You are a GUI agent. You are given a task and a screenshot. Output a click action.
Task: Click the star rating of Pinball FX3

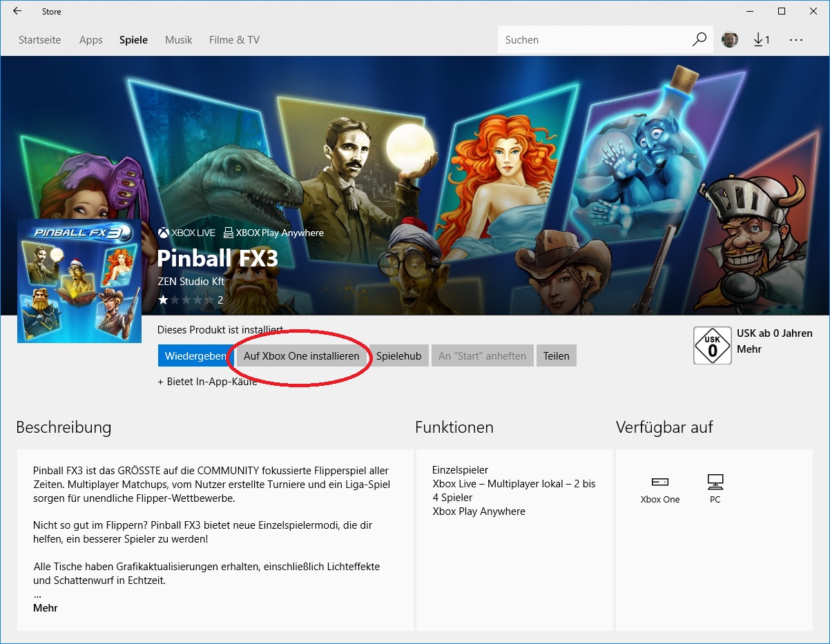pos(184,300)
